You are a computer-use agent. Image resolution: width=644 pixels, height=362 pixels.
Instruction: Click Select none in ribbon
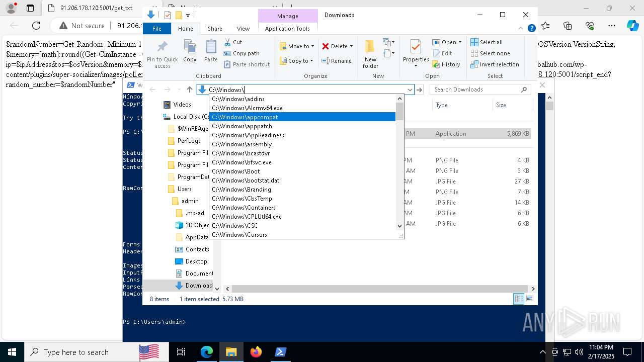(x=490, y=53)
